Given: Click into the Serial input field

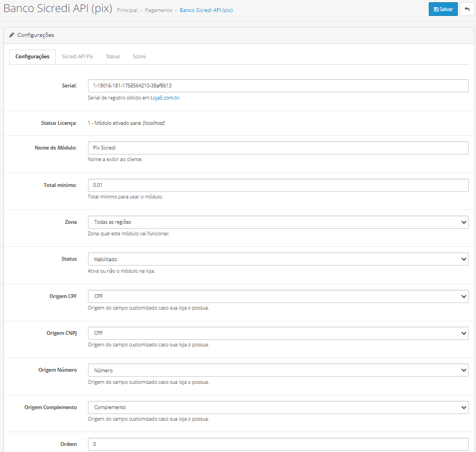Looking at the screenshot, I should [x=278, y=86].
